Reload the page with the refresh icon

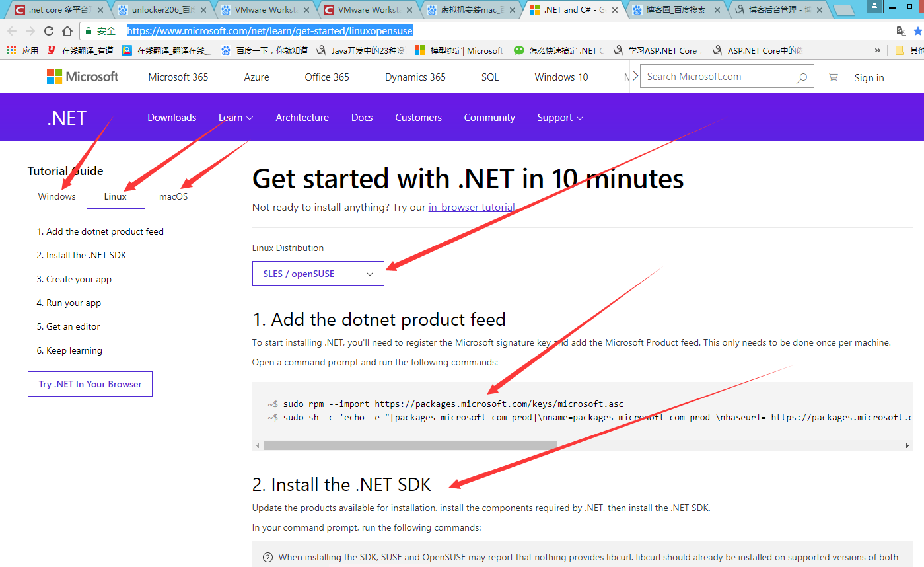pyautogui.click(x=49, y=31)
